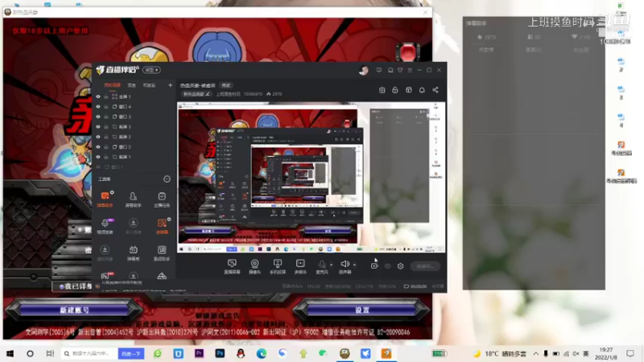Click the taskbar search input field
Image resolution: width=644 pixels, height=362 pixels.
tap(89, 353)
